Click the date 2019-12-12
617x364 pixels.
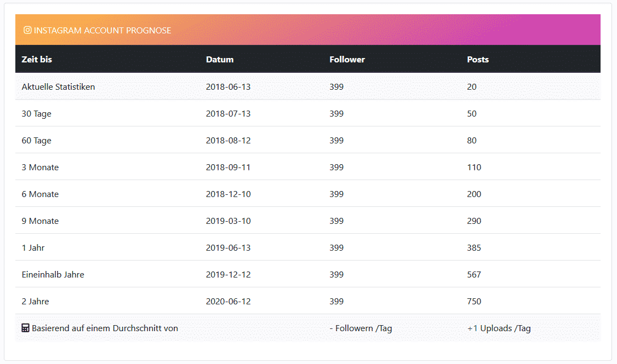click(228, 274)
